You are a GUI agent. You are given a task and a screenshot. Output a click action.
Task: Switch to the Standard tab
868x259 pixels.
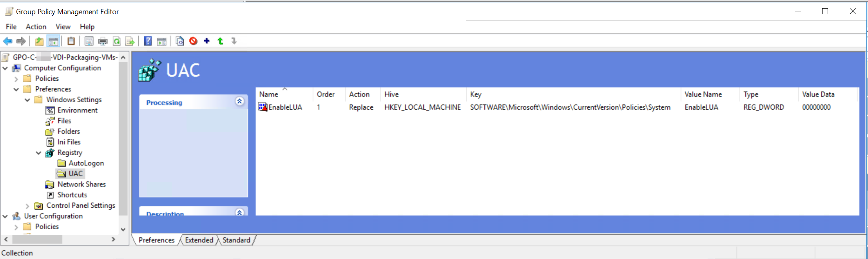(236, 240)
